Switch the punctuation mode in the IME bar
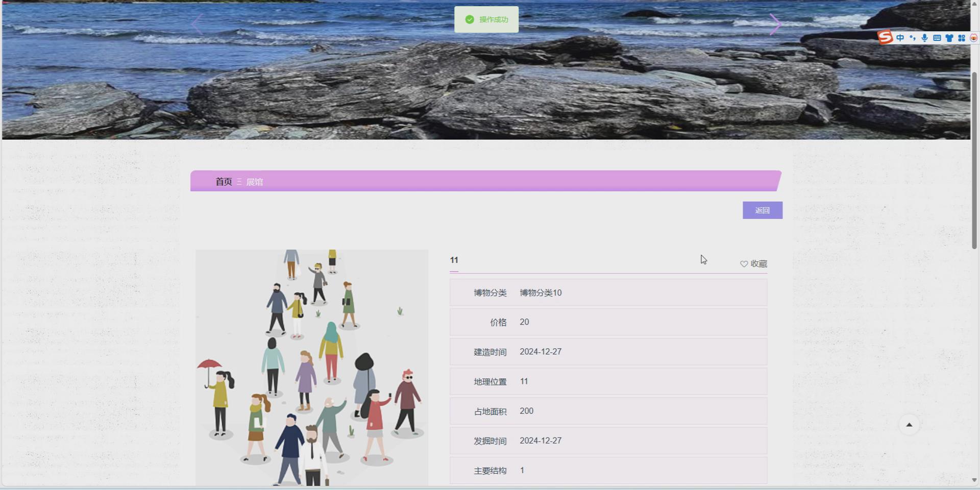The height and width of the screenshot is (490, 980). 913,38
